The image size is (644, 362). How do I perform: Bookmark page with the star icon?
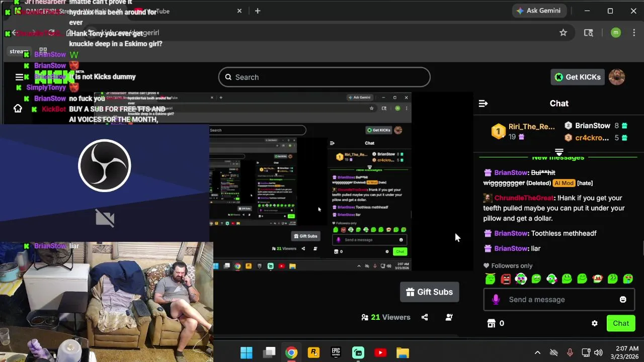pyautogui.click(x=563, y=33)
